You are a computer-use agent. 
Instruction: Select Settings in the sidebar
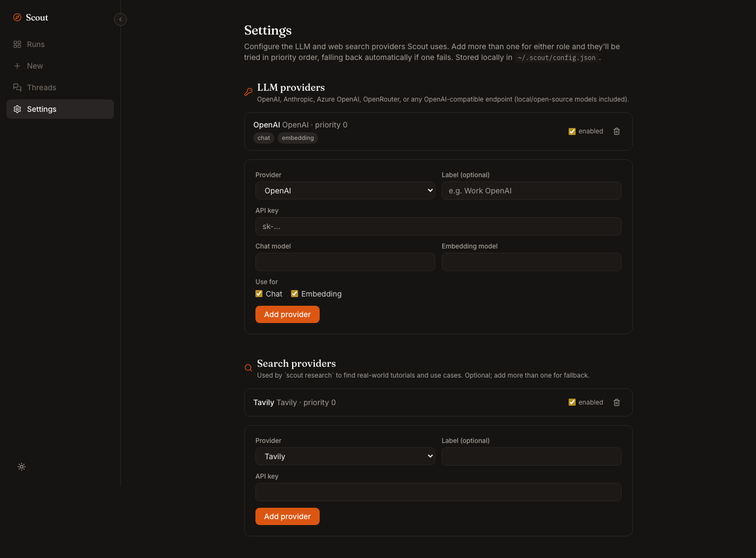click(x=60, y=109)
